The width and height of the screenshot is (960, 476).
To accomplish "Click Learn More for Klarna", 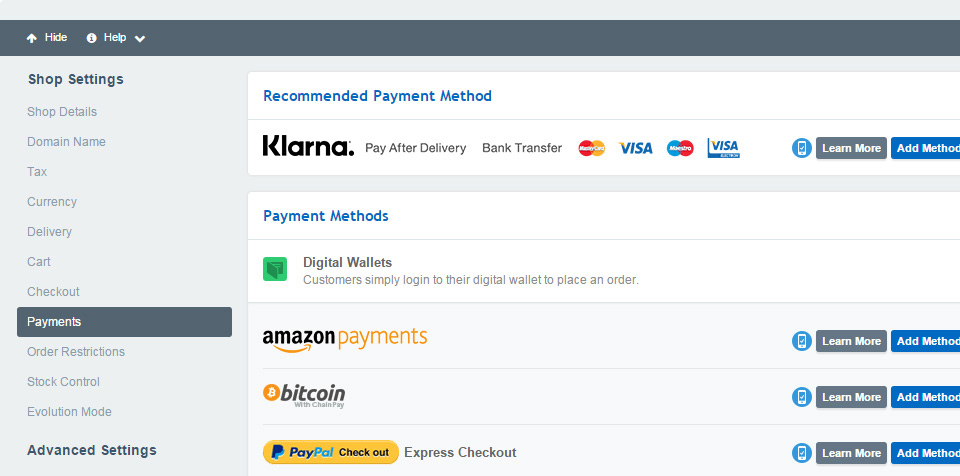I will click(x=851, y=148).
